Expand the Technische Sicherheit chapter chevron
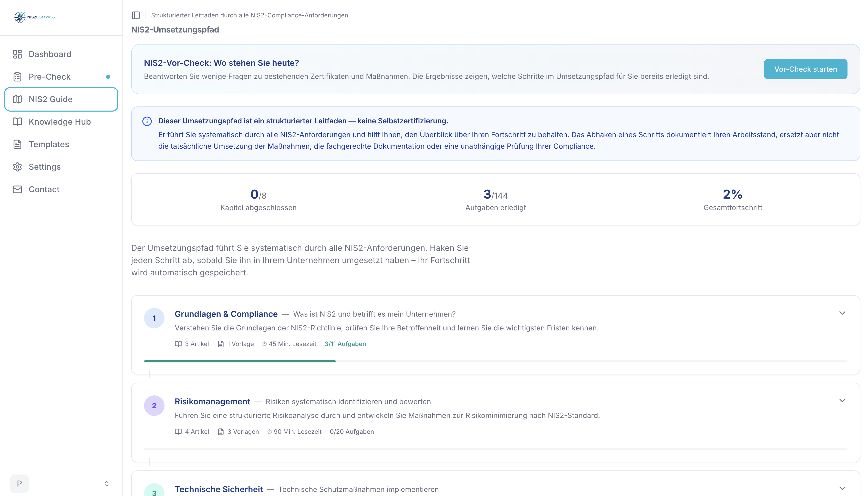The width and height of the screenshot is (868, 496). (x=842, y=488)
